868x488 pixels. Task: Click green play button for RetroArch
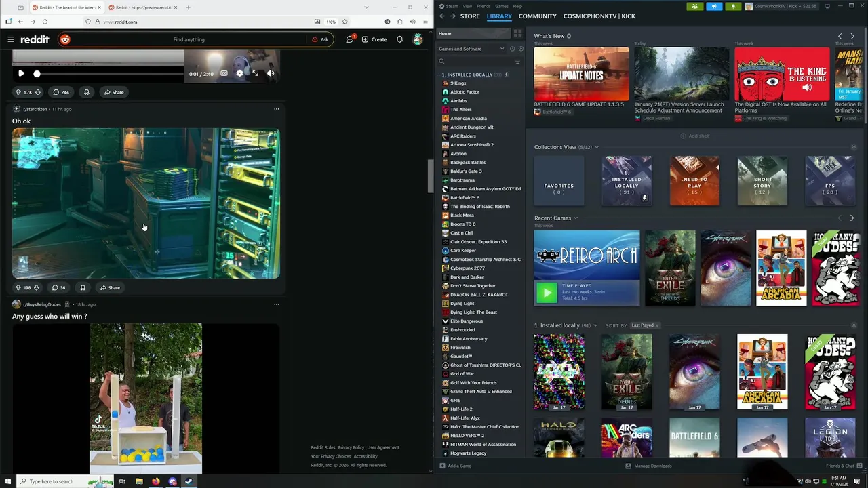547,293
